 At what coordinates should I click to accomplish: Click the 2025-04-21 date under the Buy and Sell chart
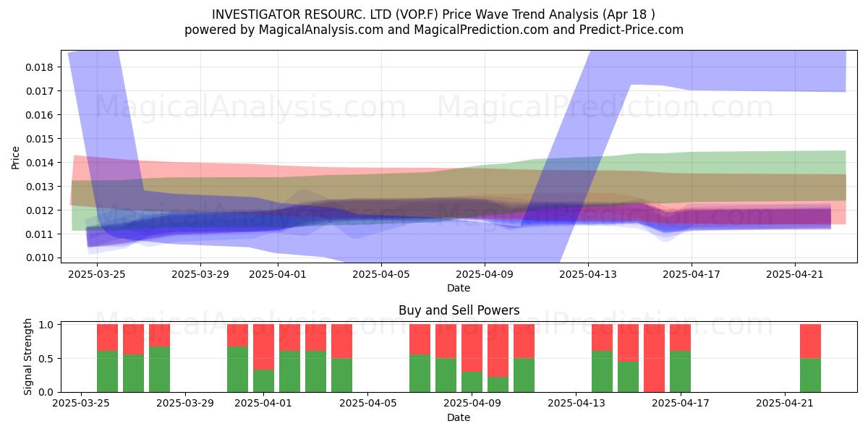click(784, 404)
